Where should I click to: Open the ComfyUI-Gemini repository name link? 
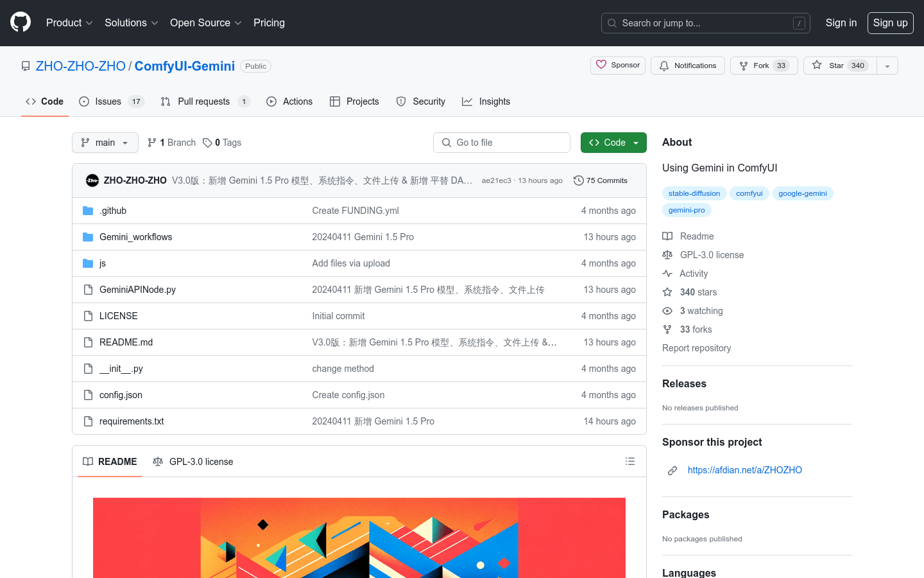point(185,66)
